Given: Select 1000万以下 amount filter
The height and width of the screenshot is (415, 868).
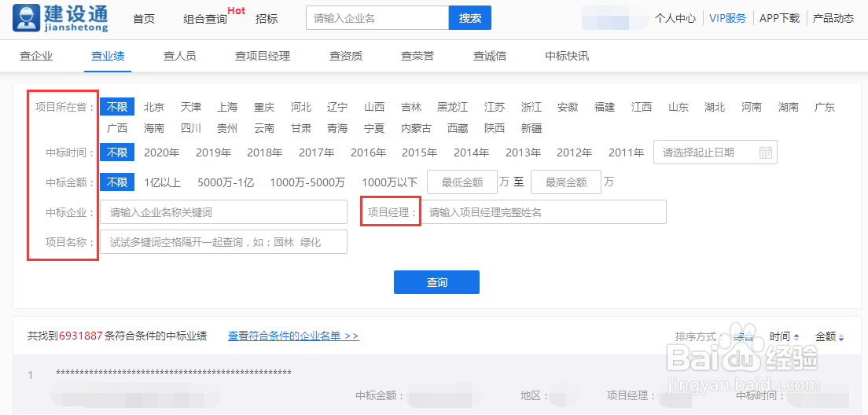Looking at the screenshot, I should click(x=390, y=182).
